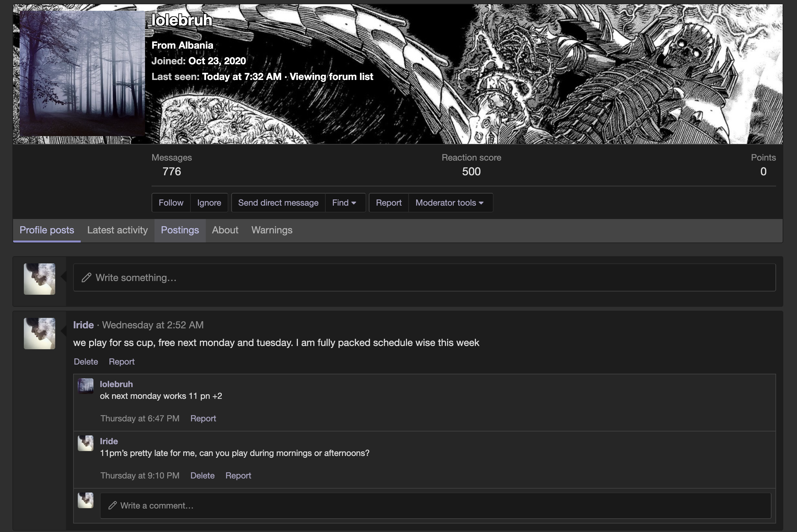Click the Messages count 776
The width and height of the screenshot is (797, 532).
pyautogui.click(x=171, y=171)
